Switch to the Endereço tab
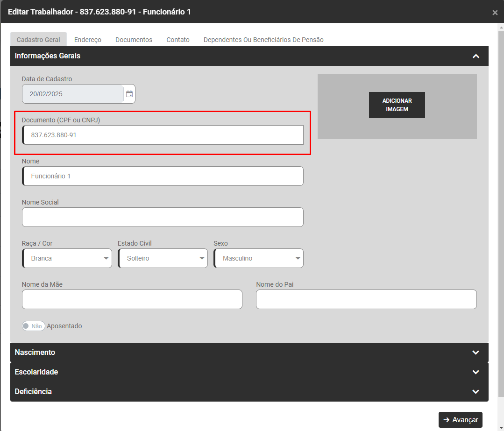The height and width of the screenshot is (431, 504). click(88, 40)
